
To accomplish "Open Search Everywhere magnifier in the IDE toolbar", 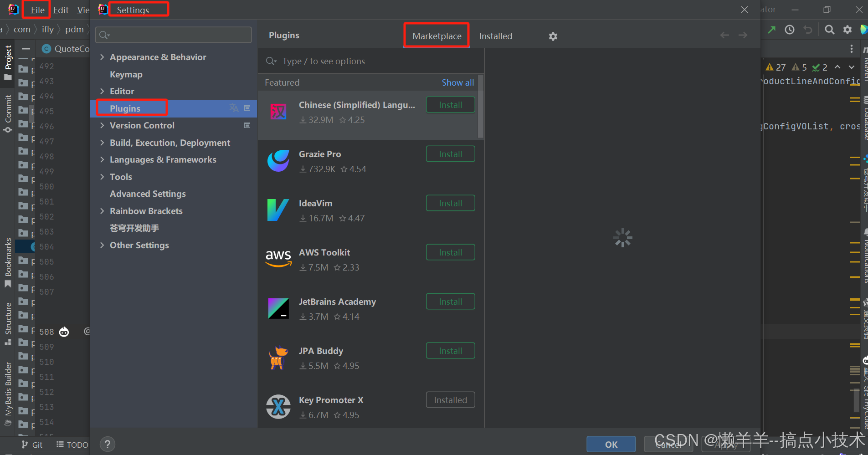I will 830,30.
